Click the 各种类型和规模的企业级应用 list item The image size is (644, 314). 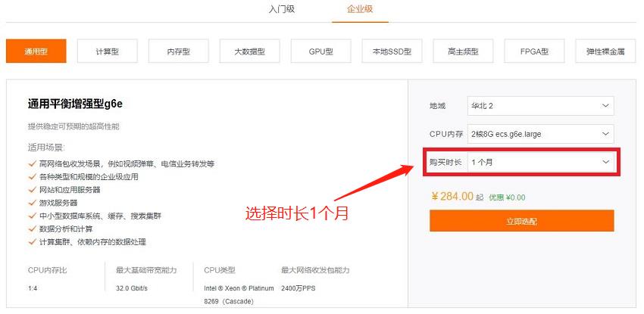tap(89, 177)
